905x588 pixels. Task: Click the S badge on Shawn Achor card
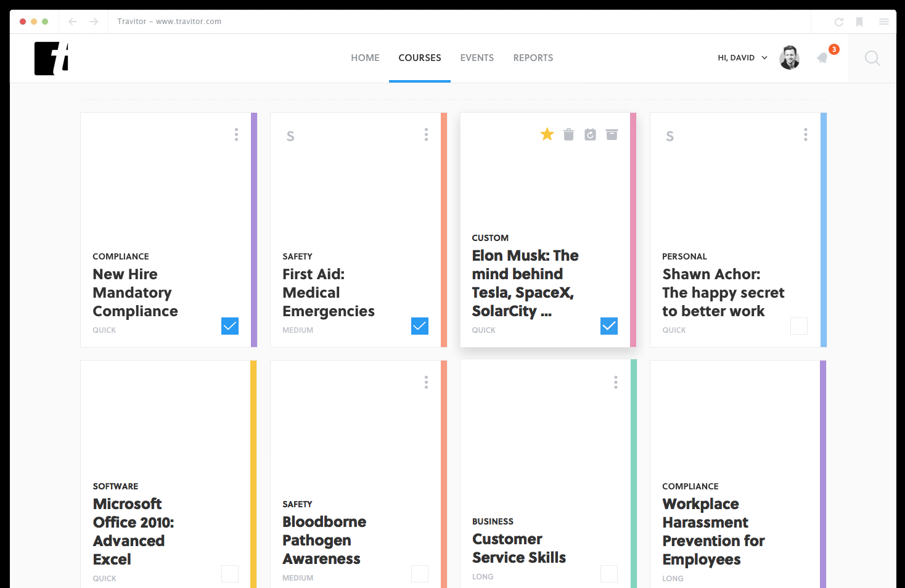pos(670,136)
